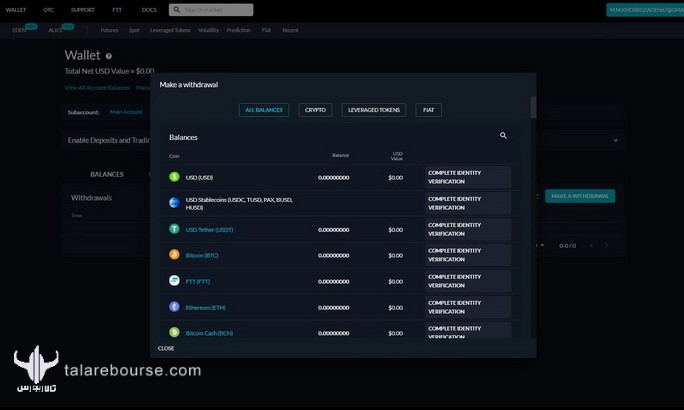Click the USD Stablecoins globe icon
684x410 pixels.
click(174, 202)
